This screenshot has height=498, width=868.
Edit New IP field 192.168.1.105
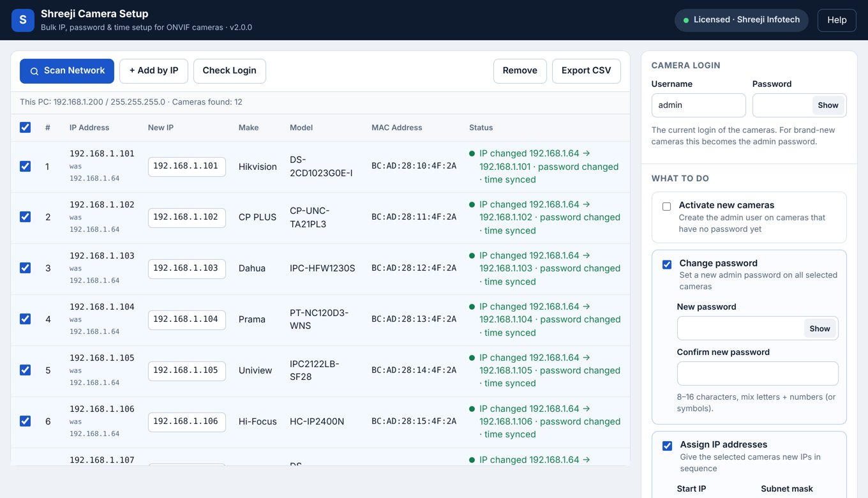point(187,370)
